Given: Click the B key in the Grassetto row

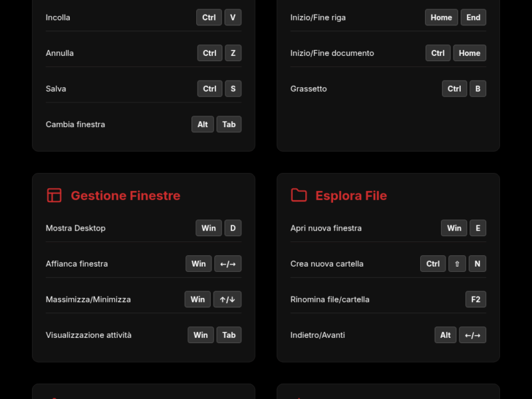Looking at the screenshot, I should [477, 88].
